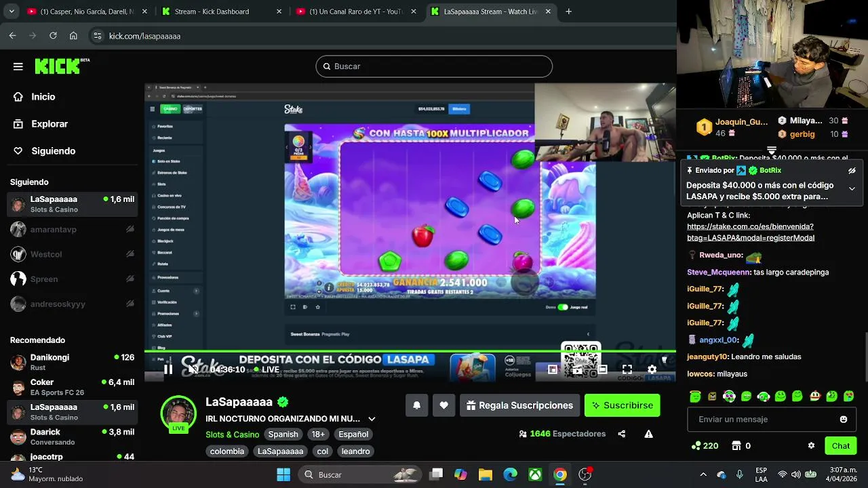
Task: Switch to Casper, Nio García YouTube tab
Action: (87, 12)
